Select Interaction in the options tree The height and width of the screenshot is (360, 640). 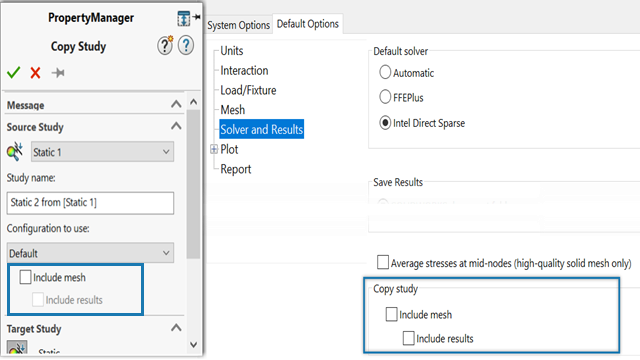tap(244, 71)
